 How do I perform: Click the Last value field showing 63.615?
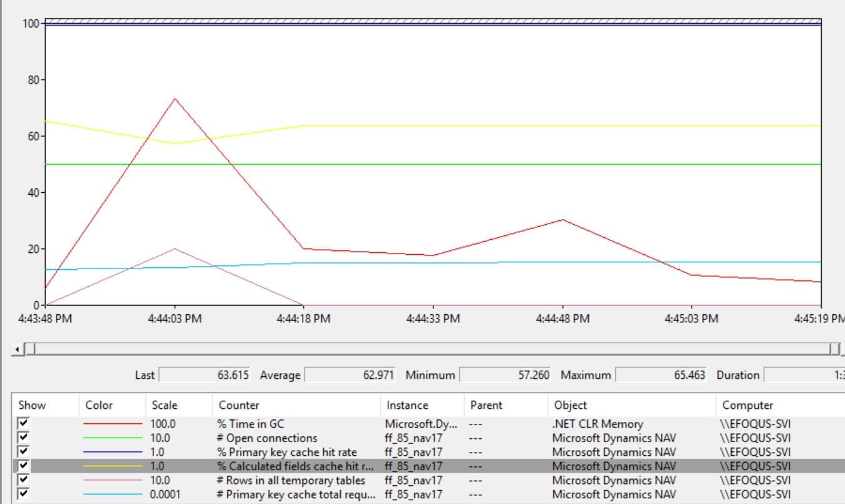point(205,375)
